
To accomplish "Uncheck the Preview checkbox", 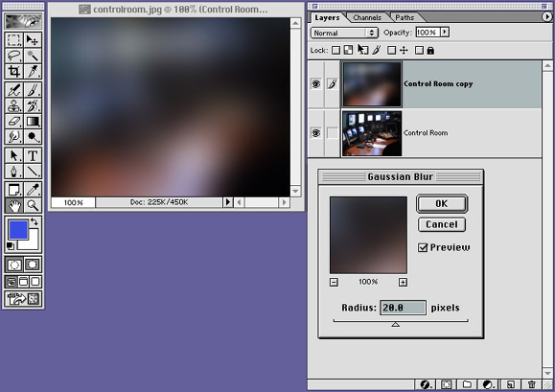I will 423,247.
